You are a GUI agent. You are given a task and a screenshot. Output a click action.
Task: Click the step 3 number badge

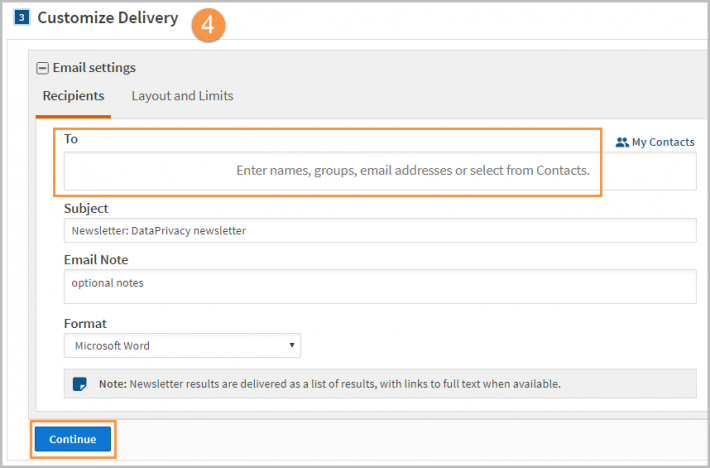point(21,18)
